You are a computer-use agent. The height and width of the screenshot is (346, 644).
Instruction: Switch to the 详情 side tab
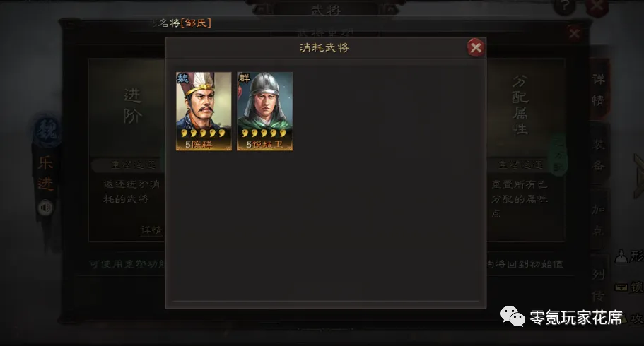point(599,90)
